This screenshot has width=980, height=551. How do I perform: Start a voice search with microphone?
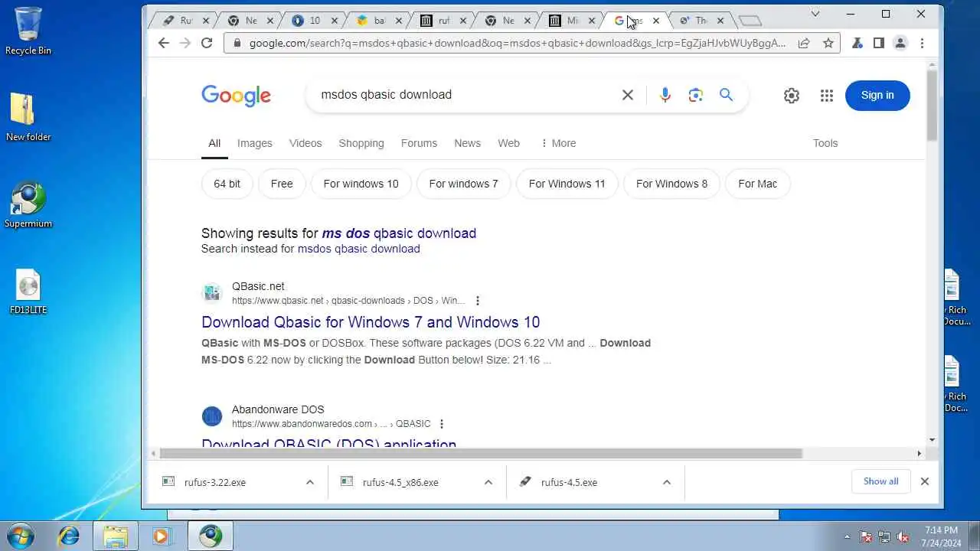(x=665, y=95)
